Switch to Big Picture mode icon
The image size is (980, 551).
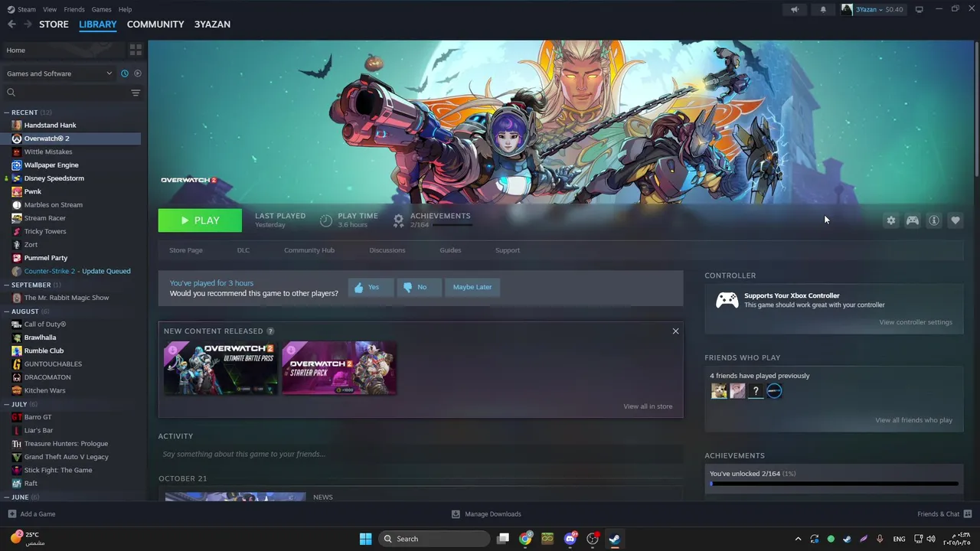tap(920, 9)
